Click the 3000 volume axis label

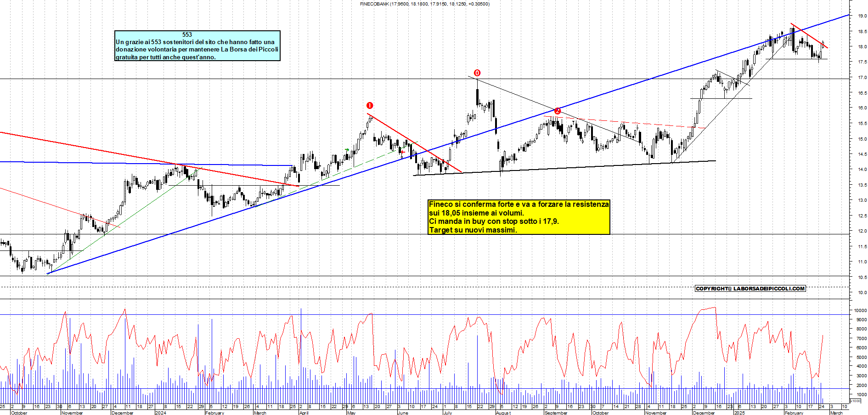862,376
